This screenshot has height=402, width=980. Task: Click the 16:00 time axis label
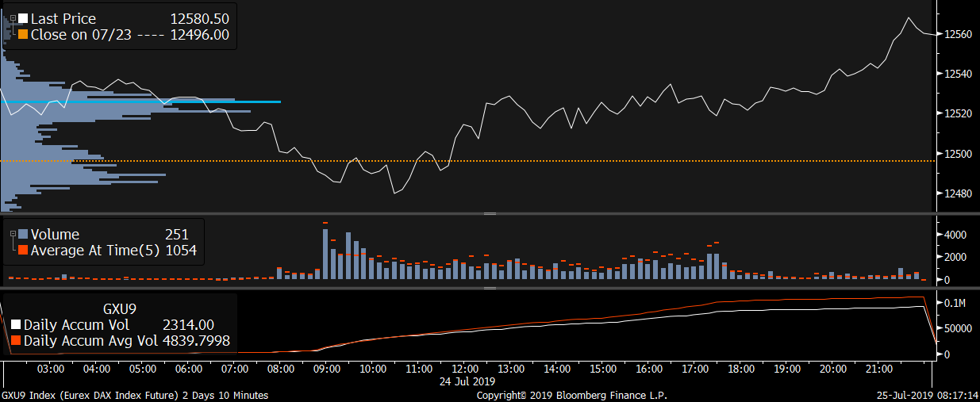click(x=649, y=369)
